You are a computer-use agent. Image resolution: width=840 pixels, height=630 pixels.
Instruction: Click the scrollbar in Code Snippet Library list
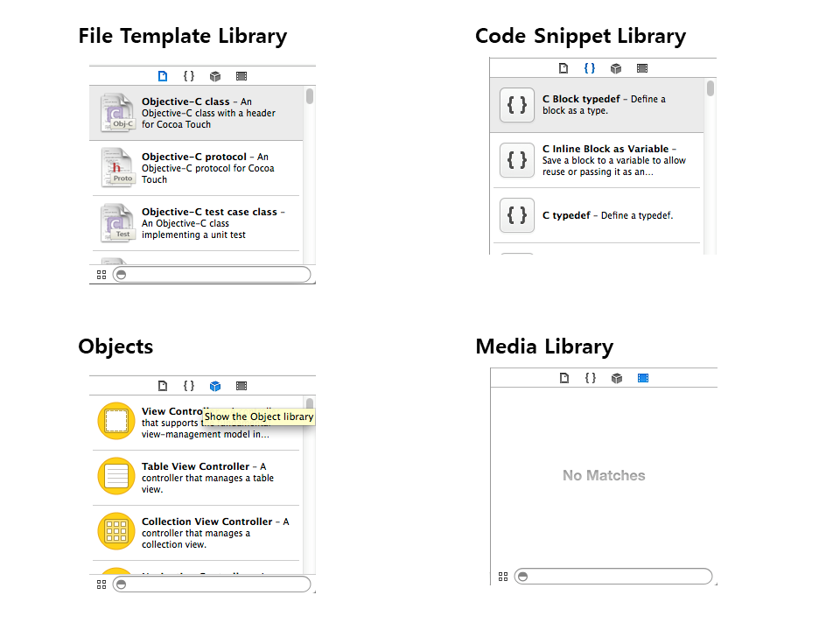tap(710, 89)
